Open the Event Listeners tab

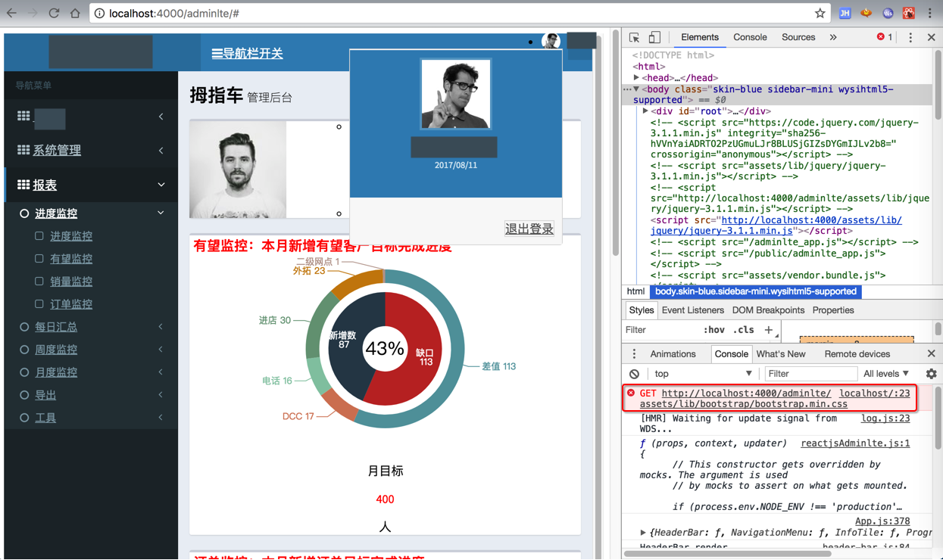693,310
